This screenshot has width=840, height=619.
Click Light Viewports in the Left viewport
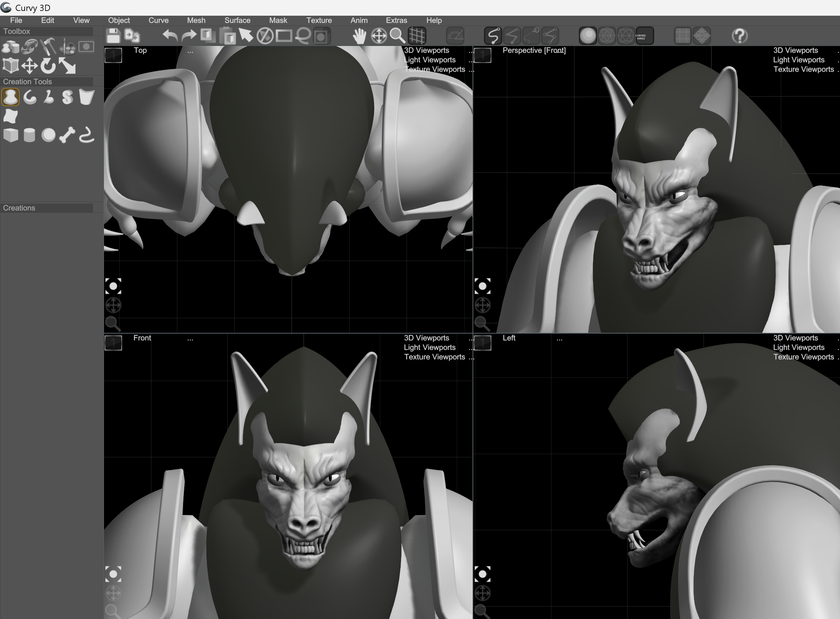click(x=799, y=348)
